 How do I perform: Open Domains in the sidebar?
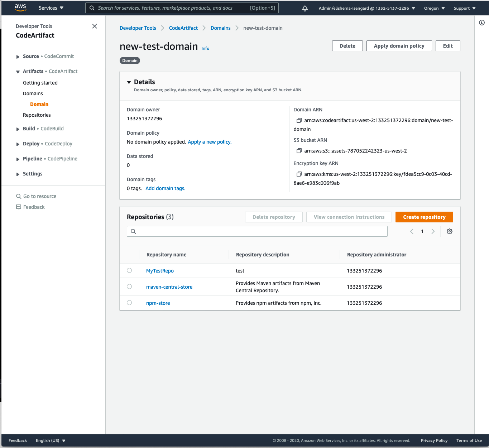click(x=33, y=93)
